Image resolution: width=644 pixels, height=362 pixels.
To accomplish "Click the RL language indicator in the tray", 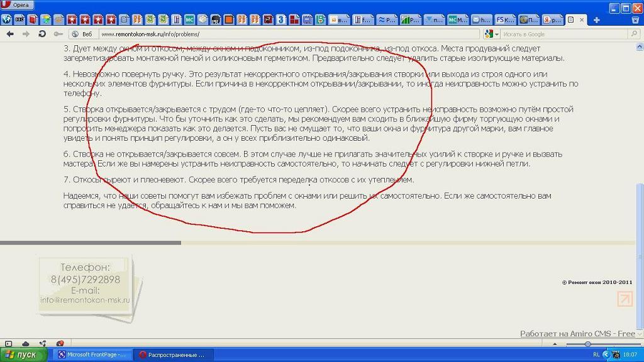I will click(596, 354).
